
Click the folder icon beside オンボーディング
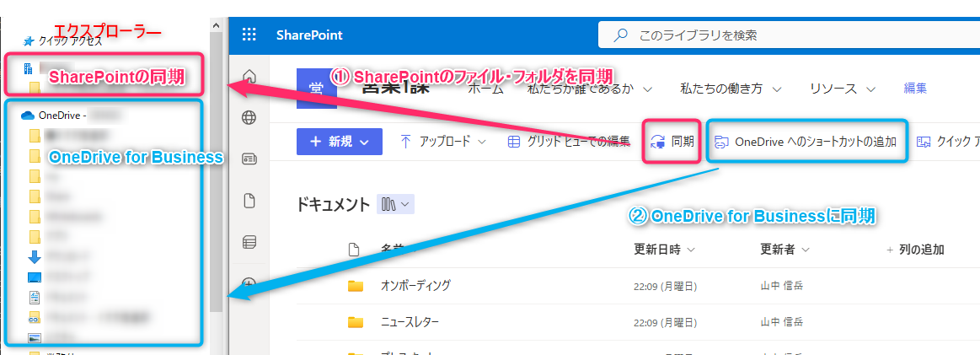356,286
